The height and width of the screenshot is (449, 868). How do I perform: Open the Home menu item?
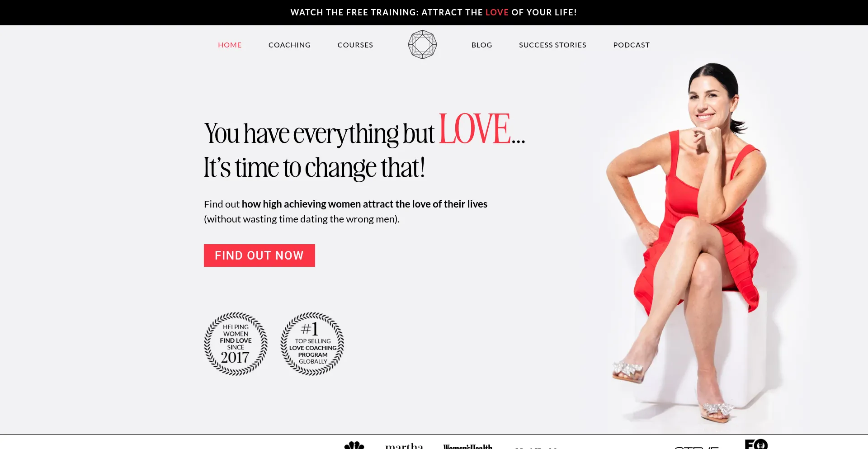[x=230, y=45]
